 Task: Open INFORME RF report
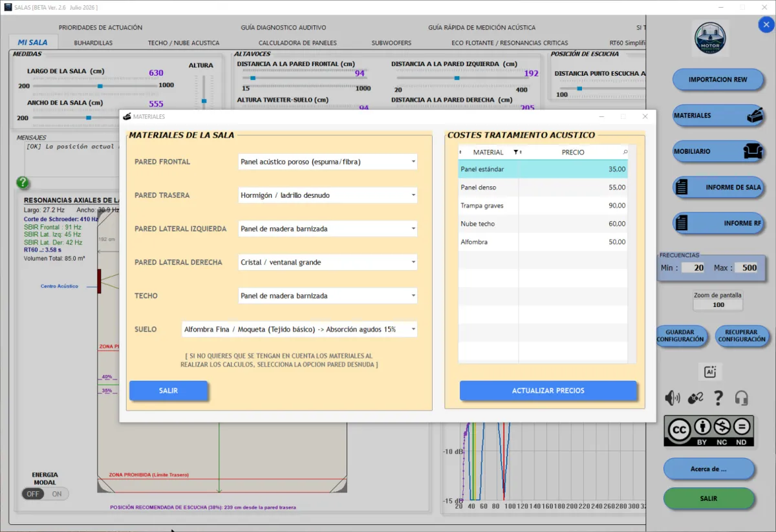[718, 223]
